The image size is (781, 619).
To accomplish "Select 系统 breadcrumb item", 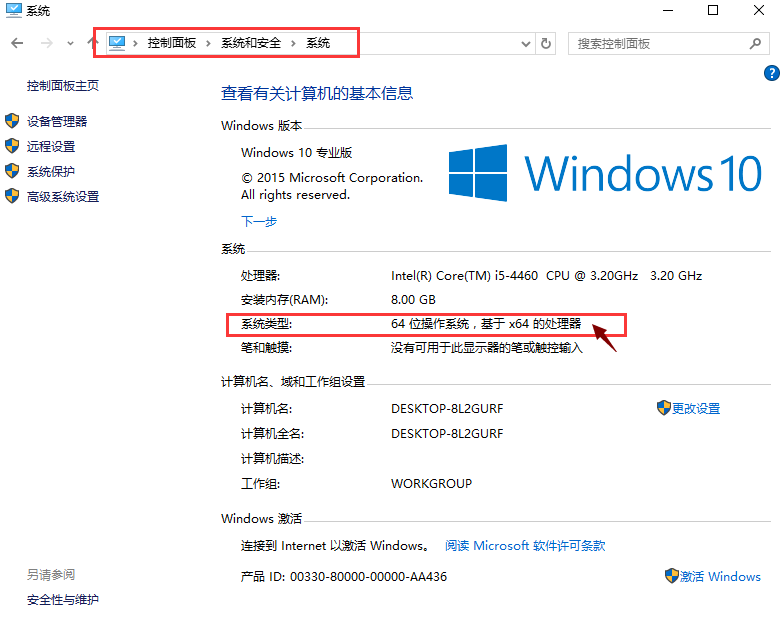I will coord(318,43).
